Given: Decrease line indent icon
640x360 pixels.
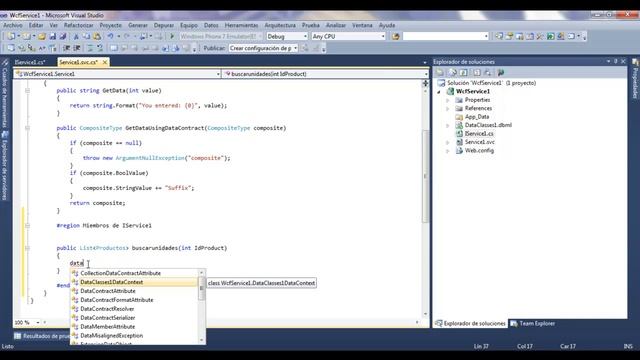Looking at the screenshot, I should pos(67,48).
